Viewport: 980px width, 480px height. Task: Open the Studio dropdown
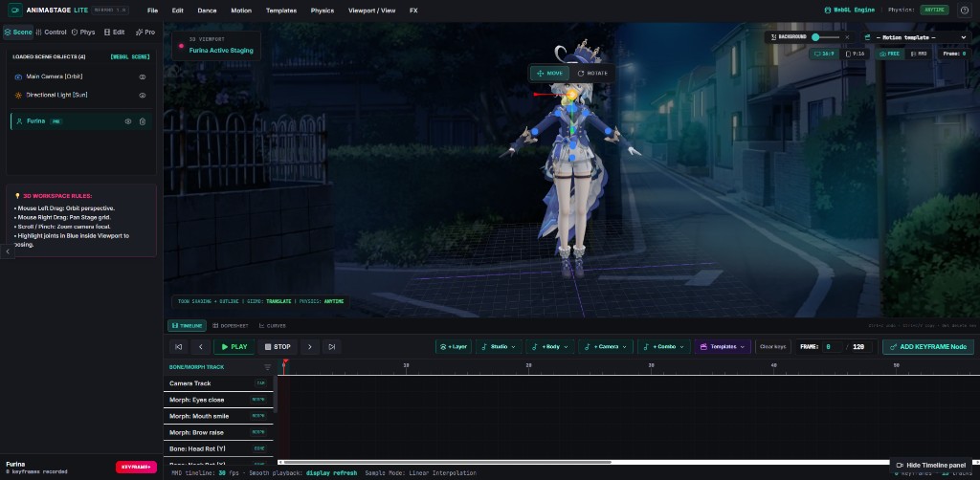click(x=499, y=347)
